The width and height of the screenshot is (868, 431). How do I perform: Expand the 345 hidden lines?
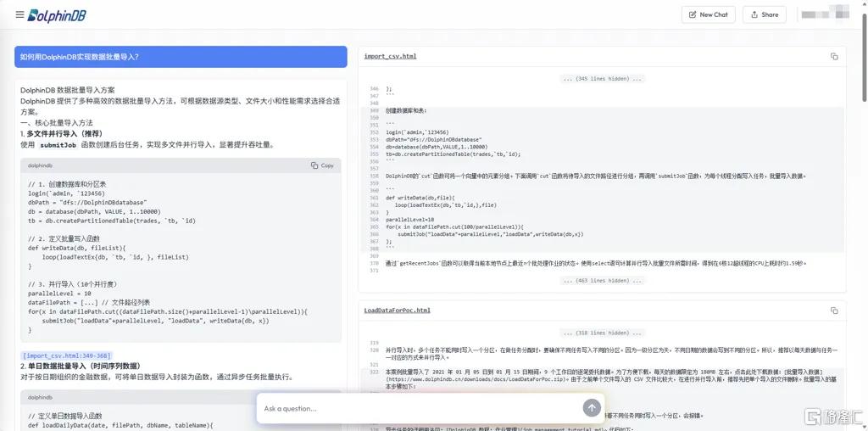tap(602, 79)
